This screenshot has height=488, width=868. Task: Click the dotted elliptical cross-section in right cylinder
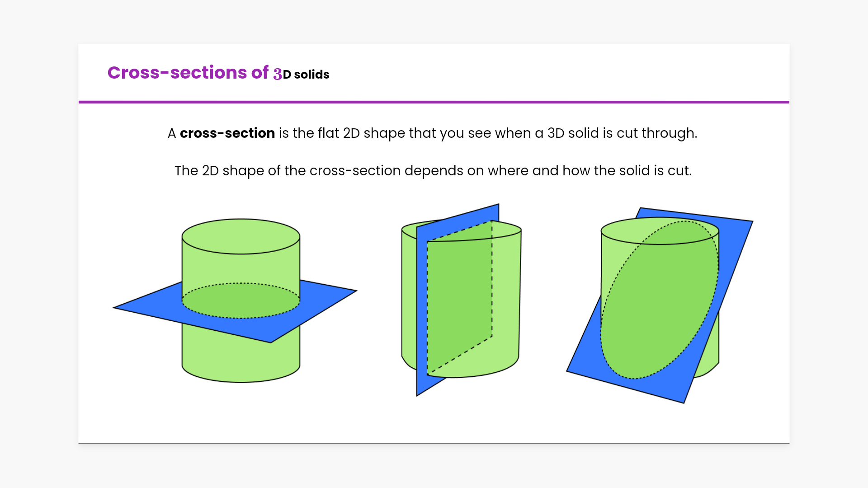[x=659, y=300]
